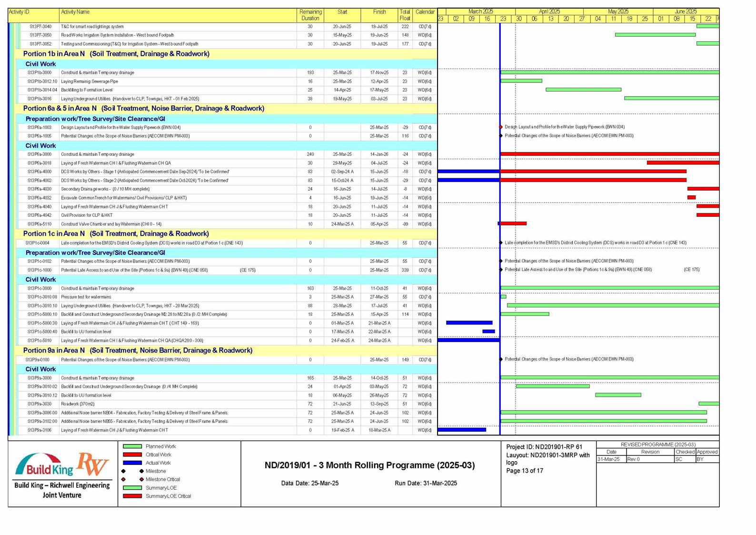Click the May 2025 month header
Image resolution: width=756 pixels, height=535 pixels.
618,11
